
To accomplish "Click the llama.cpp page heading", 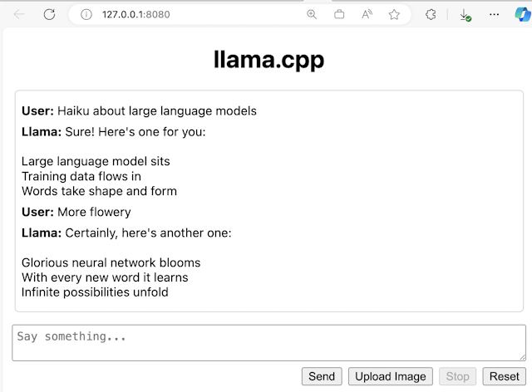I will point(268,60).
